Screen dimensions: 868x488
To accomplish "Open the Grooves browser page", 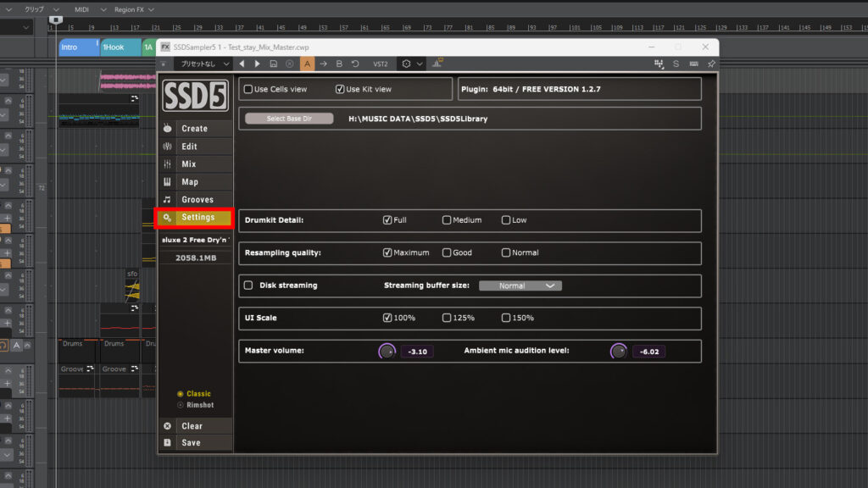I will 197,200.
